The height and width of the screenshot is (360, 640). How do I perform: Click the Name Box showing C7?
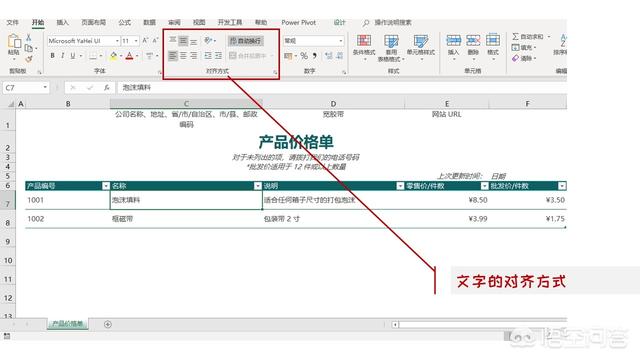click(x=25, y=87)
